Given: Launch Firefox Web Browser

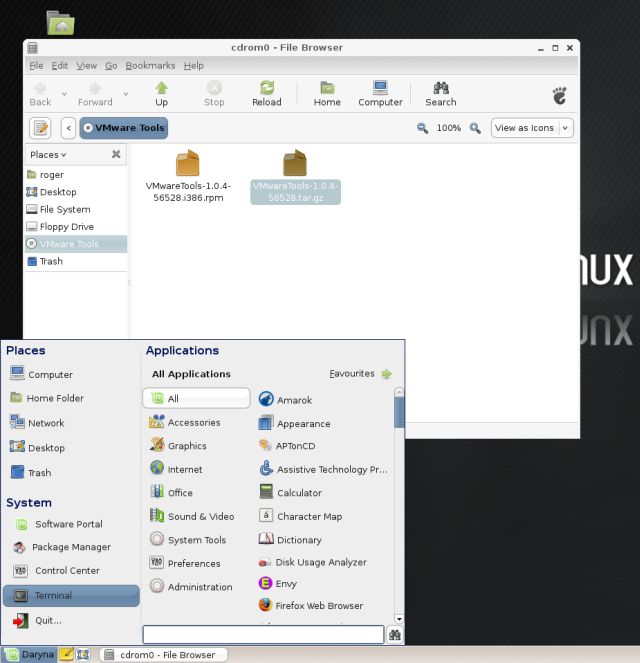Looking at the screenshot, I should (x=311, y=605).
